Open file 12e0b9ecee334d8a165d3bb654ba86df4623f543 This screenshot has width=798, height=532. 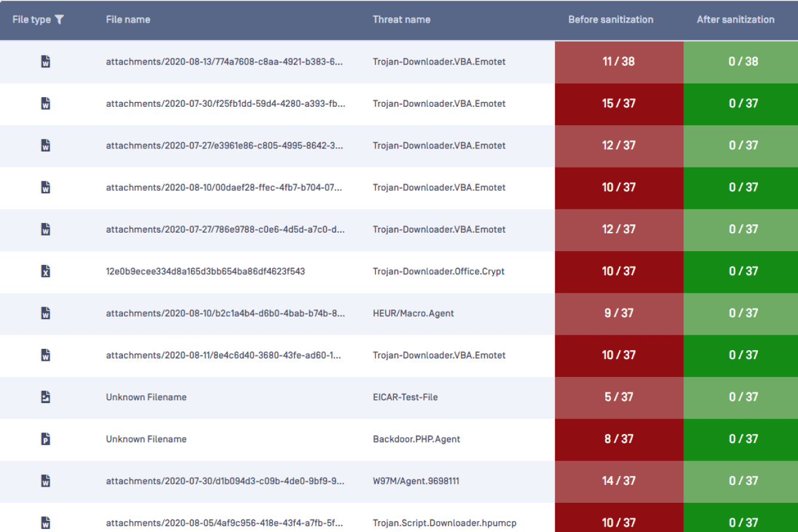[x=205, y=271]
